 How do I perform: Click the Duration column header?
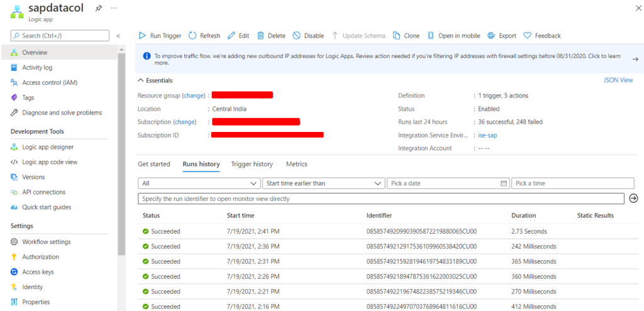524,216
